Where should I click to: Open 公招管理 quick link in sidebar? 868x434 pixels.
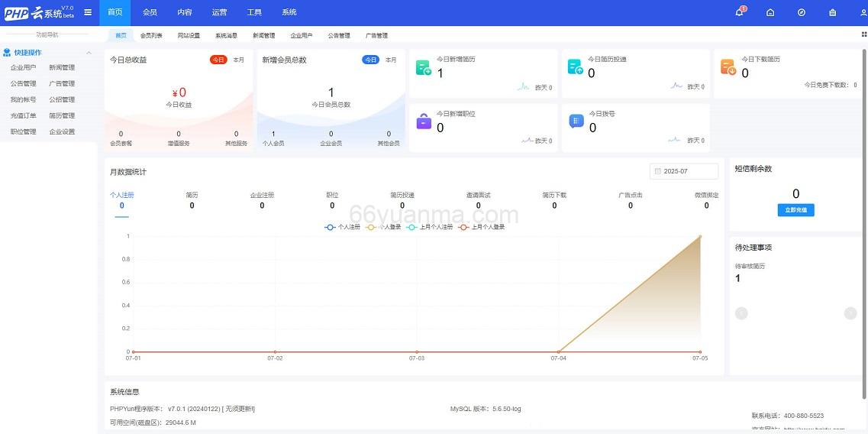coord(62,100)
